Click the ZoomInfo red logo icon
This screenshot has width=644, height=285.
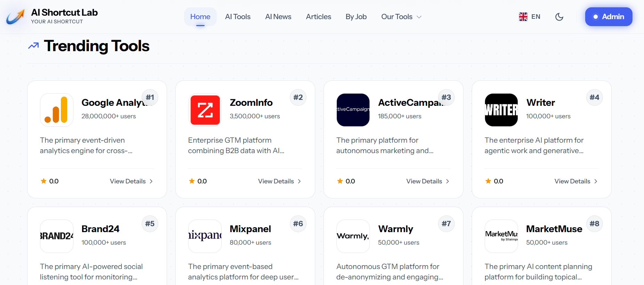pos(205,110)
